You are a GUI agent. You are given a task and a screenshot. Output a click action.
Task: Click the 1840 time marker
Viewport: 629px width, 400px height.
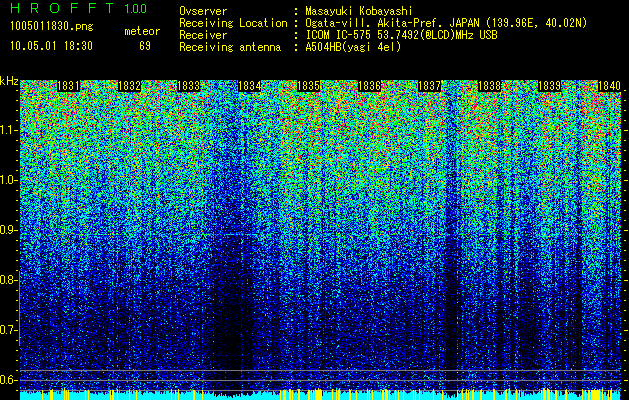[x=609, y=86]
